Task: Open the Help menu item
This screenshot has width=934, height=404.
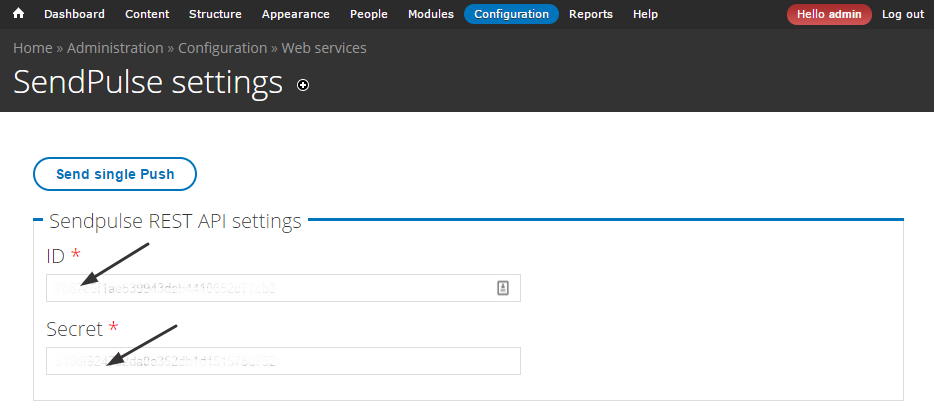Action: (x=645, y=14)
